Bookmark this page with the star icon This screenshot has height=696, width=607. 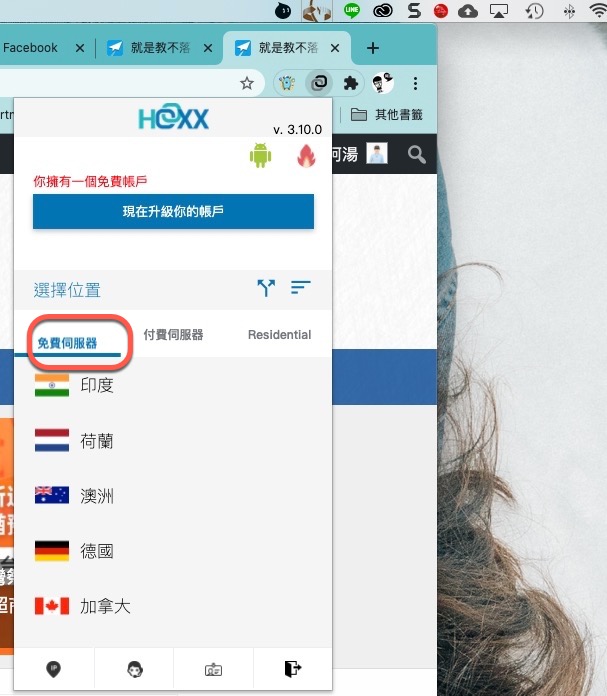pos(247,83)
